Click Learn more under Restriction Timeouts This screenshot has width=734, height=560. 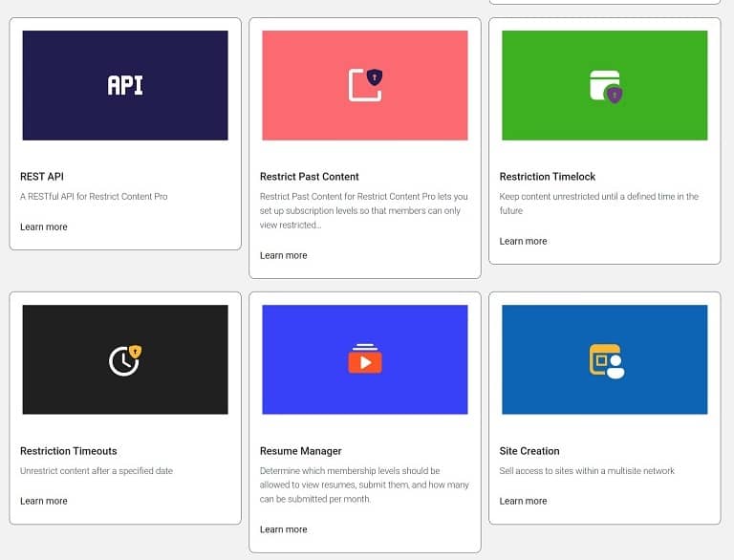tap(44, 501)
